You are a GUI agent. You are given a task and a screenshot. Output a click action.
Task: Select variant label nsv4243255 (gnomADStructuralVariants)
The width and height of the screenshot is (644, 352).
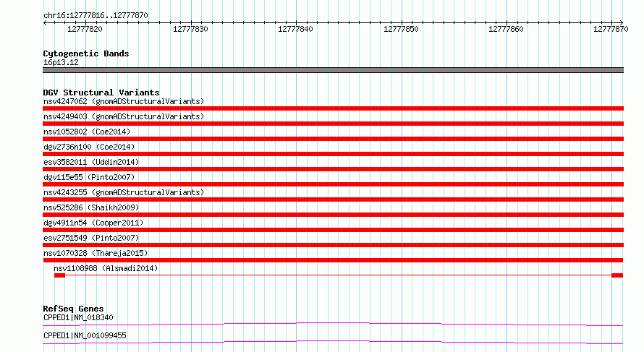[x=124, y=192]
